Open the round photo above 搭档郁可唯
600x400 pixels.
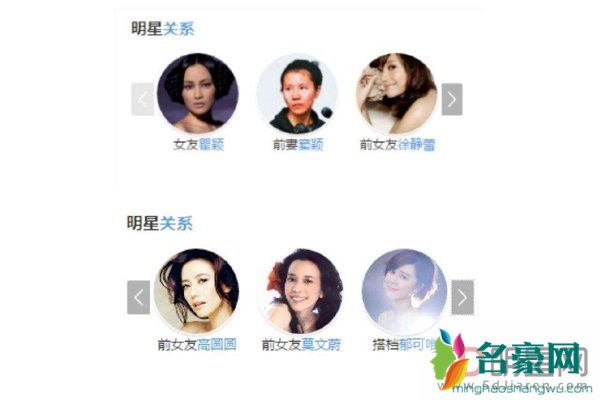tap(404, 292)
